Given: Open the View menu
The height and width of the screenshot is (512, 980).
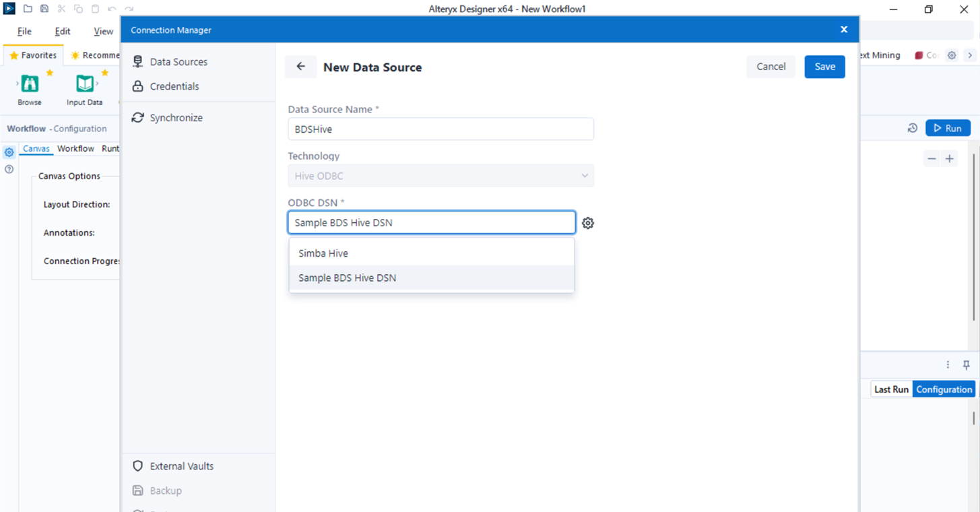Looking at the screenshot, I should tap(103, 31).
